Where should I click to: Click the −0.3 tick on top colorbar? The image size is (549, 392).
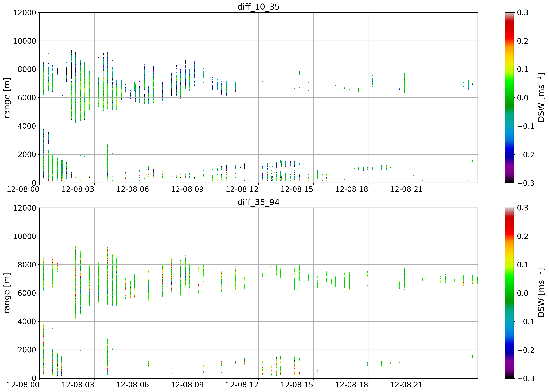click(526, 183)
